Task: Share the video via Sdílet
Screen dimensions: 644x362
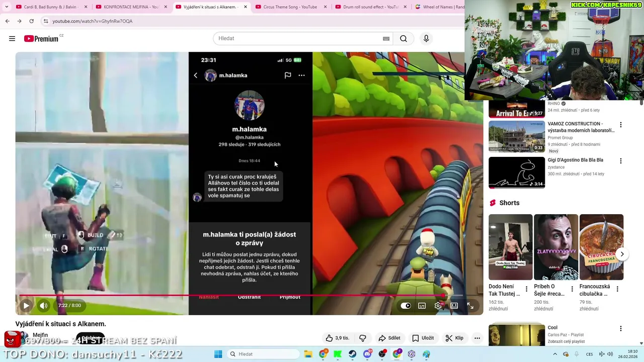Action: point(389,338)
